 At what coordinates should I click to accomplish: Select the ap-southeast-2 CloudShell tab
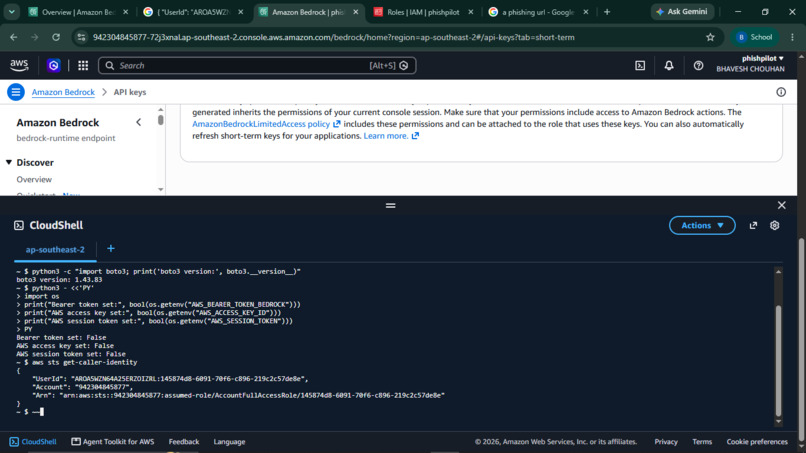55,249
